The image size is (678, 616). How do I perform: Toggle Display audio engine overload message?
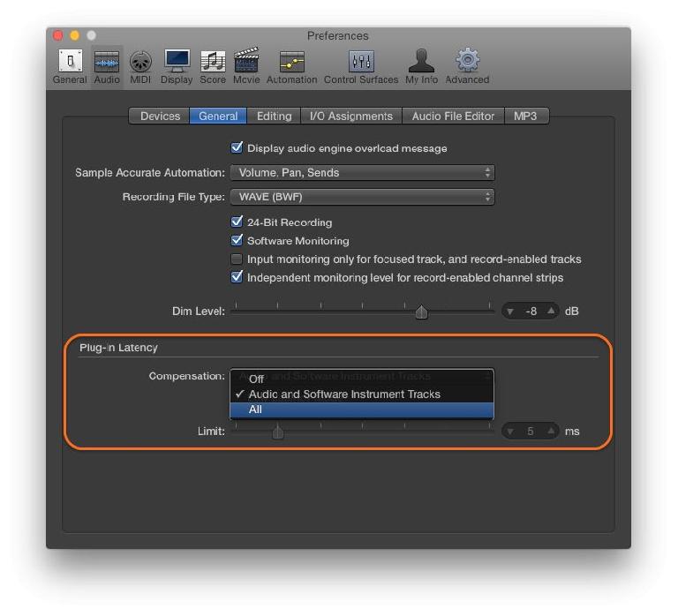[237, 148]
